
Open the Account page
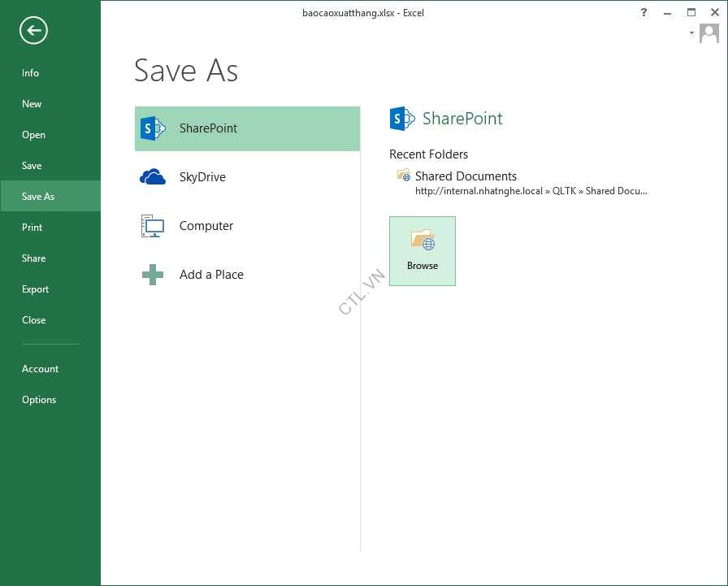40,369
